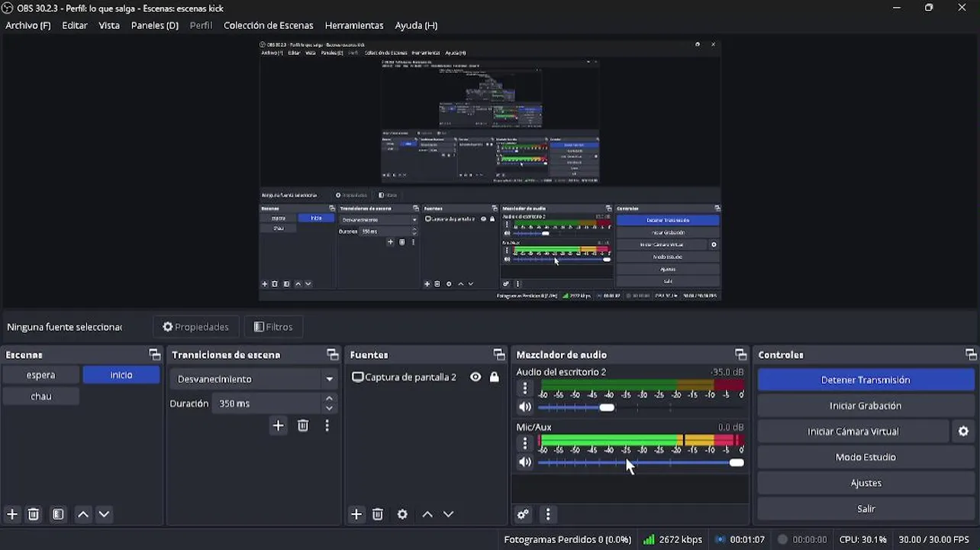Open virtual camera settings gear

[963, 432]
